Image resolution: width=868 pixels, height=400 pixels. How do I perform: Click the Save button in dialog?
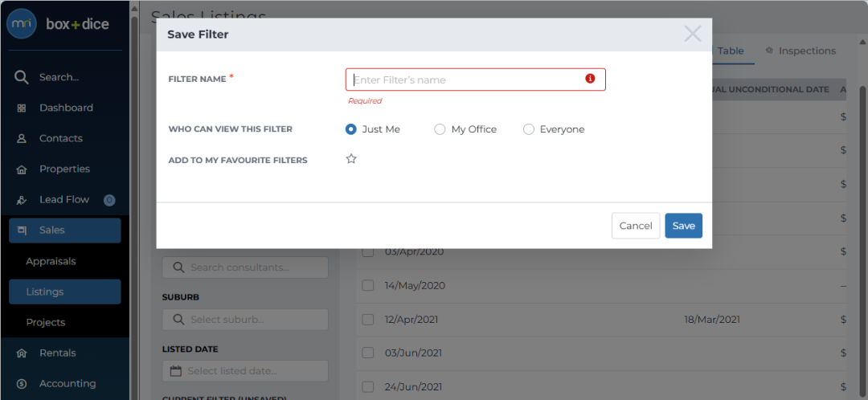click(x=684, y=226)
